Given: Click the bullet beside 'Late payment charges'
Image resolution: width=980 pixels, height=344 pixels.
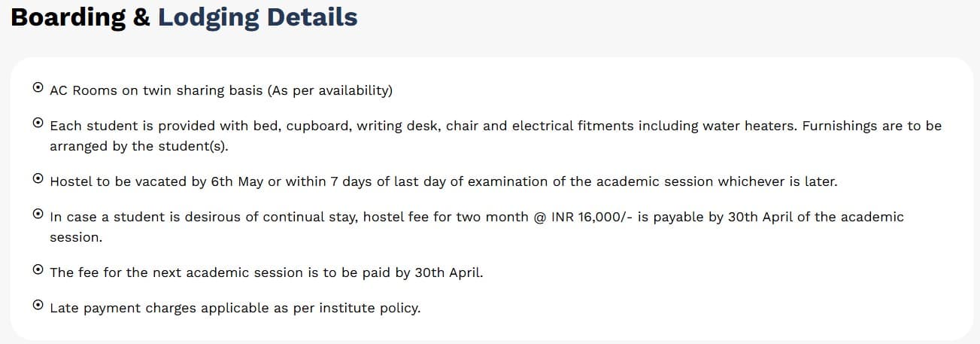Looking at the screenshot, I should [38, 305].
